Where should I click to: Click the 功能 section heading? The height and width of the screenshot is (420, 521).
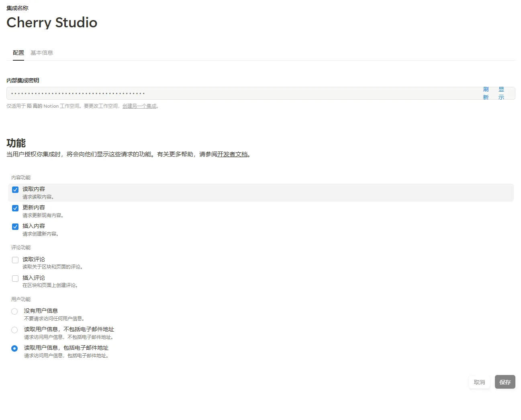coord(16,143)
